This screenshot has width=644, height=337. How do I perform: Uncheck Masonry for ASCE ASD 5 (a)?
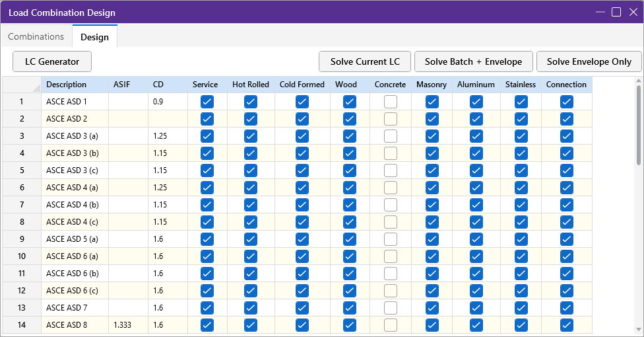pyautogui.click(x=432, y=239)
